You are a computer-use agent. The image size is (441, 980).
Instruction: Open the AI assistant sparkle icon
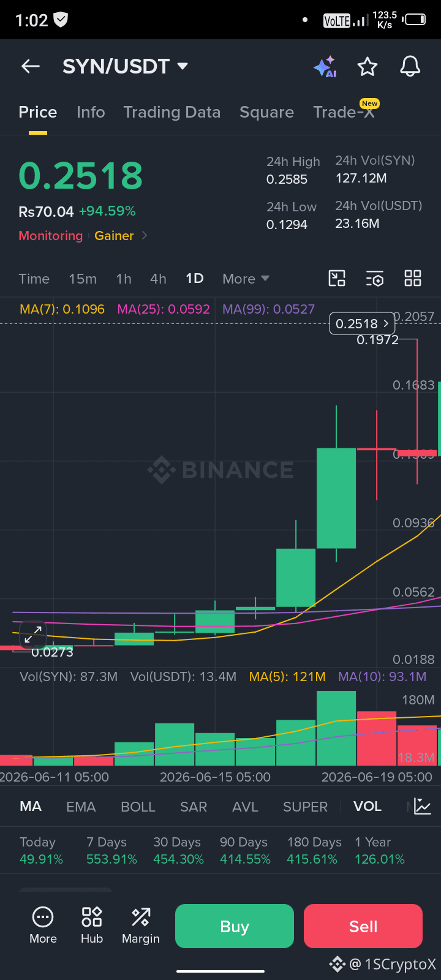(325, 66)
